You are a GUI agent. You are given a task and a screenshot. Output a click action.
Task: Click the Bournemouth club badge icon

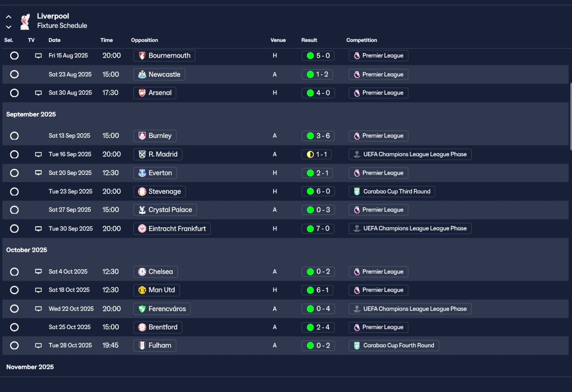pyautogui.click(x=142, y=56)
